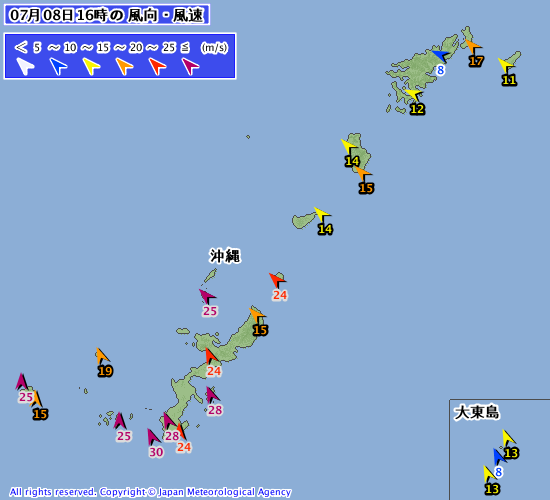Image resolution: width=550 pixels, height=500 pixels.
Task: Click the legend threshold number 20
Action: 136,47
